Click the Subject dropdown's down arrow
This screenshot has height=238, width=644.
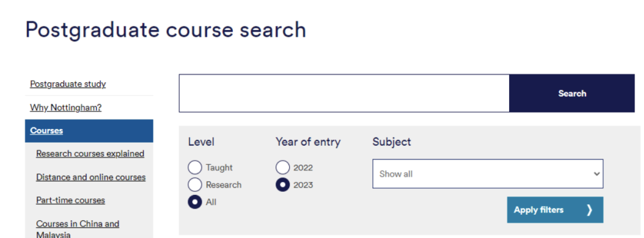(597, 173)
